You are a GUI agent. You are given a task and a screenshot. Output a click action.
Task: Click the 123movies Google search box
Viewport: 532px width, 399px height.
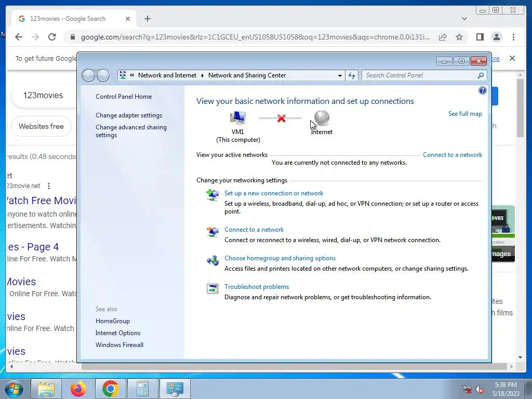point(44,96)
